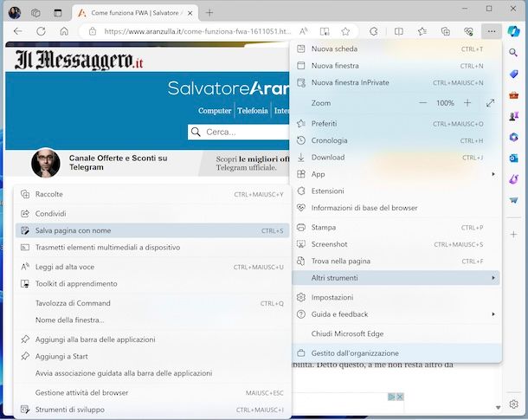Open sidebar Tools briefcase icon
528x420 pixels.
[x=513, y=95]
